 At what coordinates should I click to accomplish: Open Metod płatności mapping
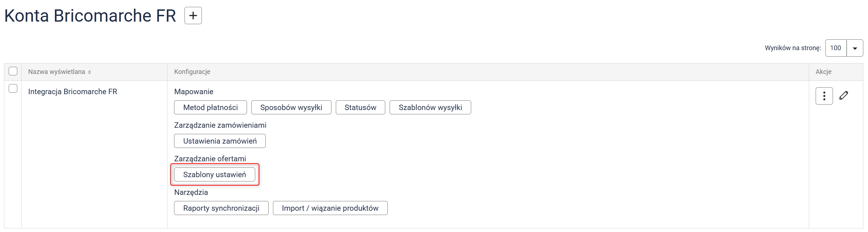click(x=210, y=108)
